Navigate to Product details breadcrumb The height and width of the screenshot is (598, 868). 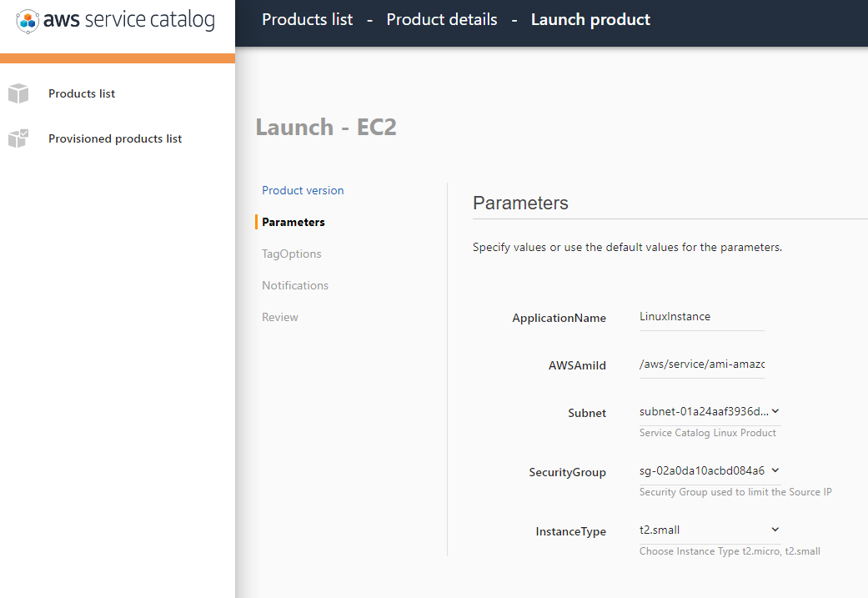coord(442,19)
